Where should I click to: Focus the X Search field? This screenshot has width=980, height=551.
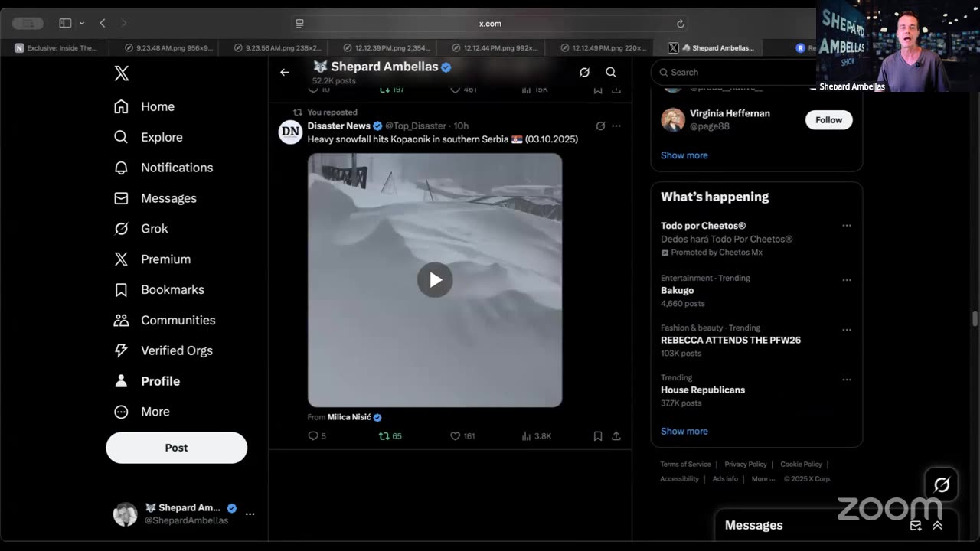(x=733, y=72)
